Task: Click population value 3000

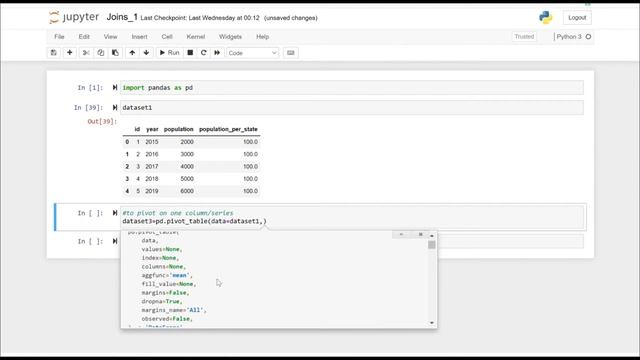Action: pos(187,154)
